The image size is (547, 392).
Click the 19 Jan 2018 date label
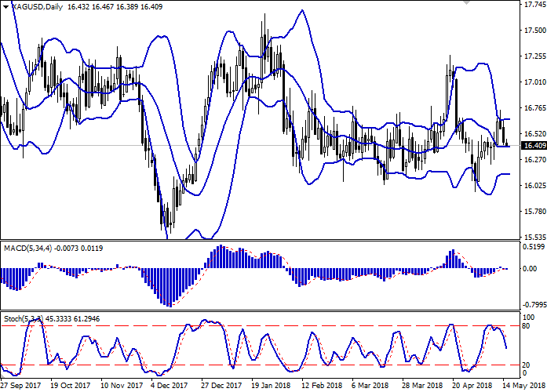[x=271, y=386]
